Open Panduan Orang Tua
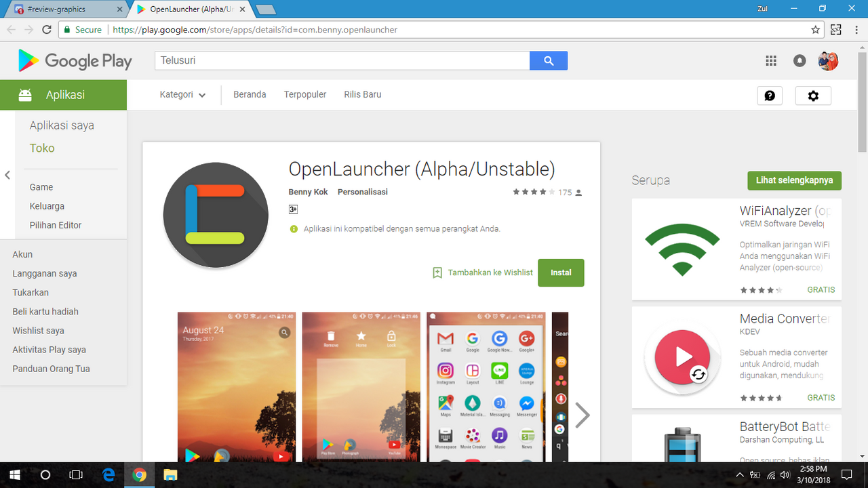Viewport: 868px width, 488px height. (51, 369)
